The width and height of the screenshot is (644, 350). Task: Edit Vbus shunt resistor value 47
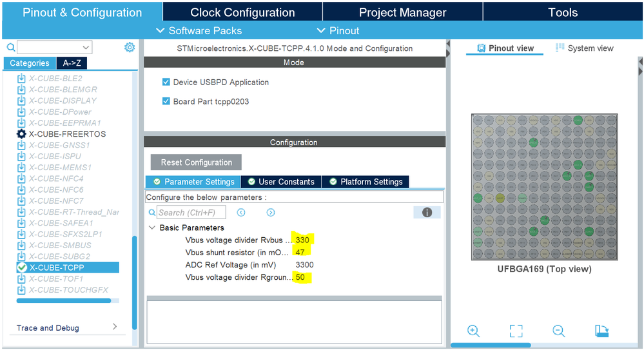click(x=300, y=252)
